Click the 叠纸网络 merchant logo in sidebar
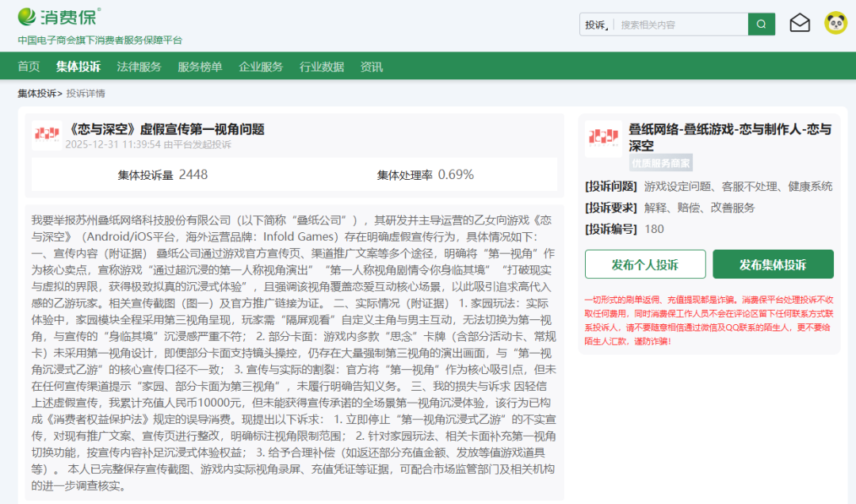 (603, 139)
